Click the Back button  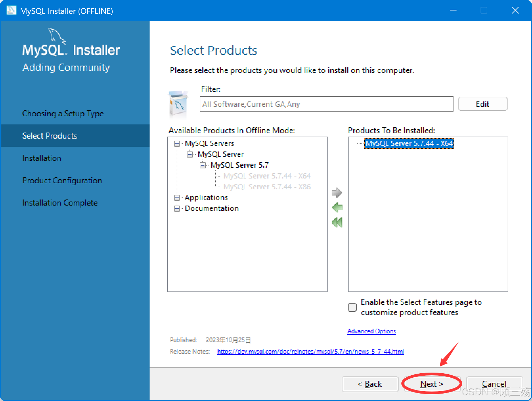coord(370,384)
